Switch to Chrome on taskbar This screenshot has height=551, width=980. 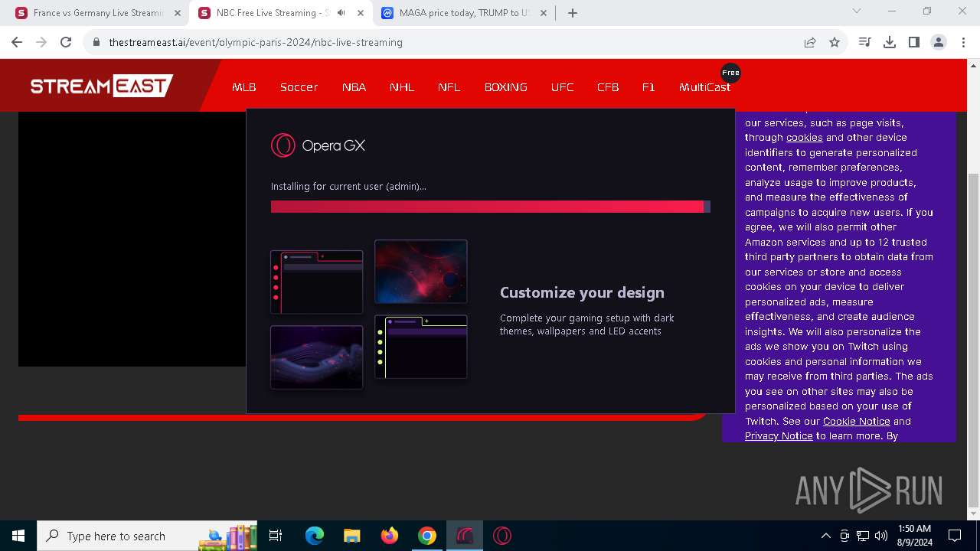point(427,536)
